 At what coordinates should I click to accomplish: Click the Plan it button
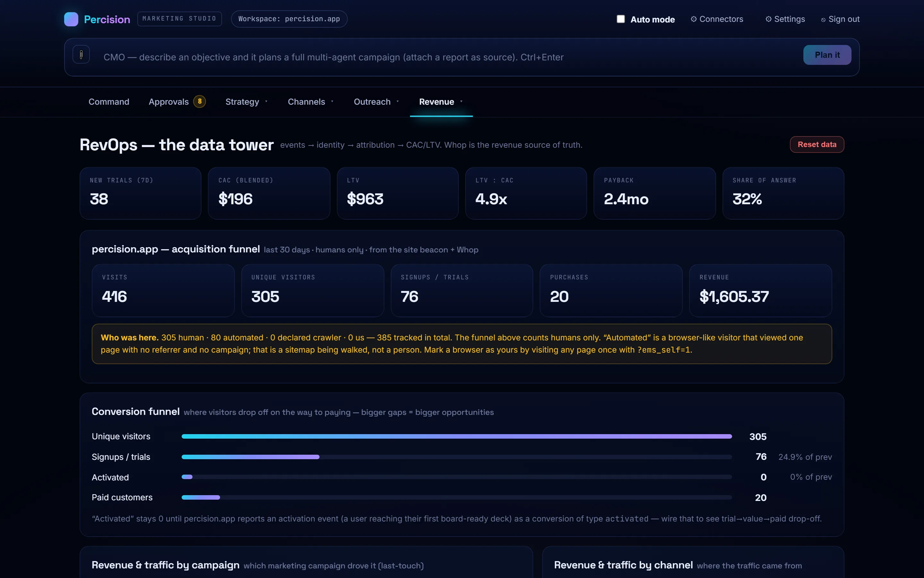tap(827, 55)
